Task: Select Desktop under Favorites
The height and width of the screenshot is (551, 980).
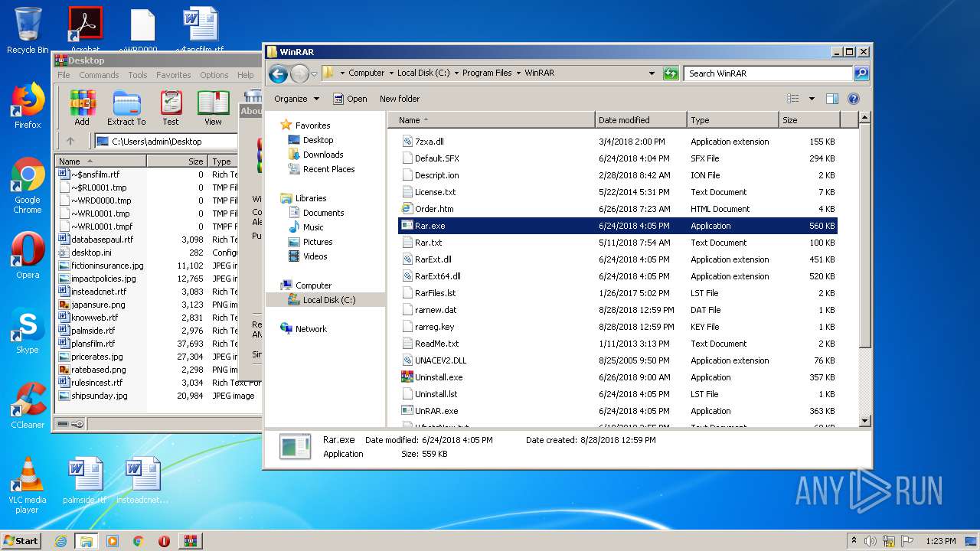Action: pos(318,140)
